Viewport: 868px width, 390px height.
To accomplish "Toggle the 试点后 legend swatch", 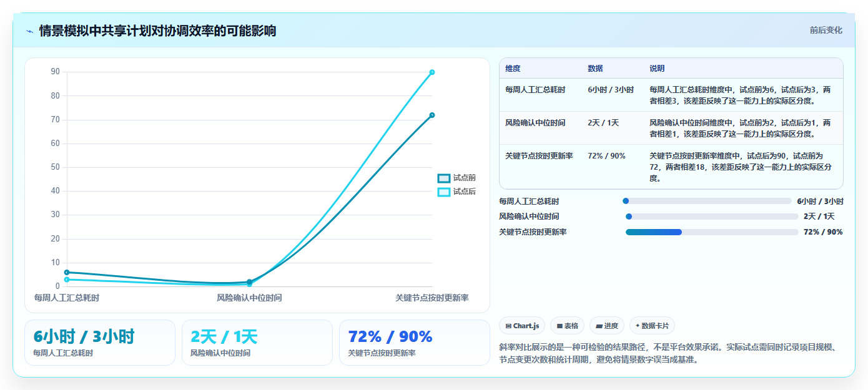I will [443, 192].
